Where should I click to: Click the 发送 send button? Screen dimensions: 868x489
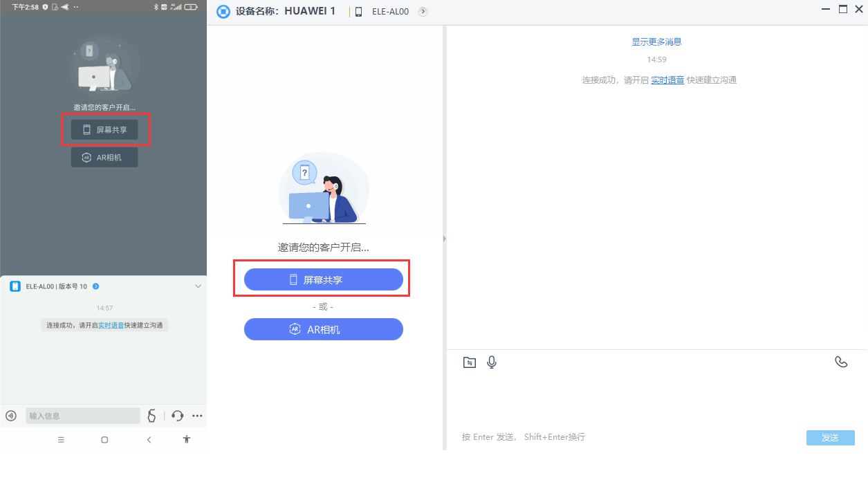830,437
